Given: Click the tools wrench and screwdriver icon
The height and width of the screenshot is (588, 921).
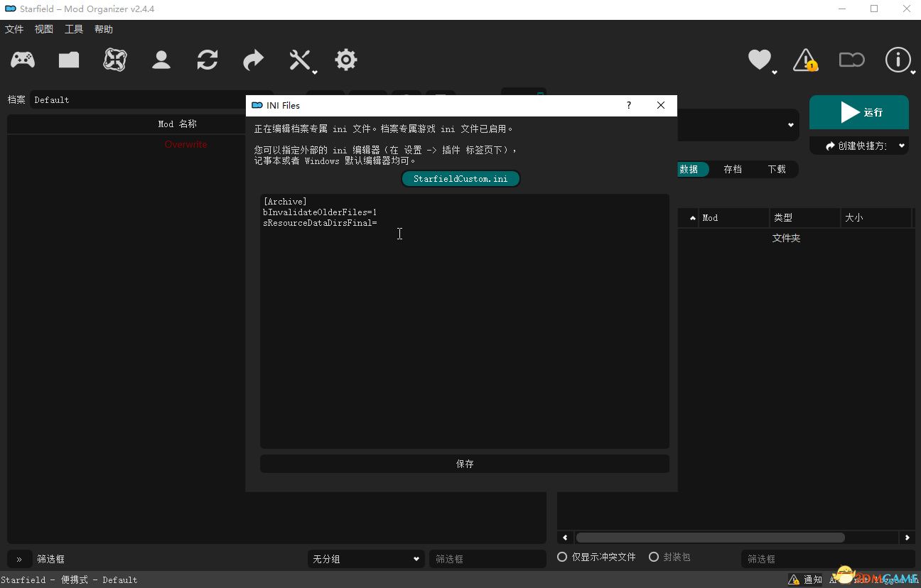Looking at the screenshot, I should pyautogui.click(x=300, y=60).
